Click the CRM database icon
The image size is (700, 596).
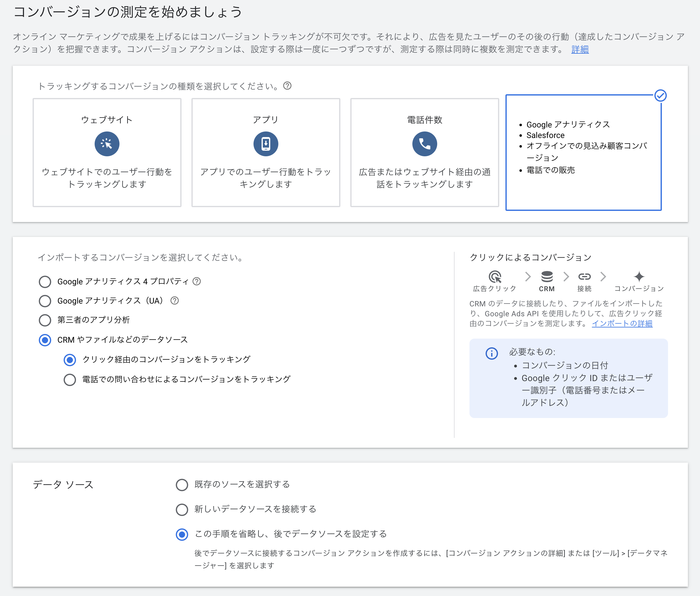point(547,277)
